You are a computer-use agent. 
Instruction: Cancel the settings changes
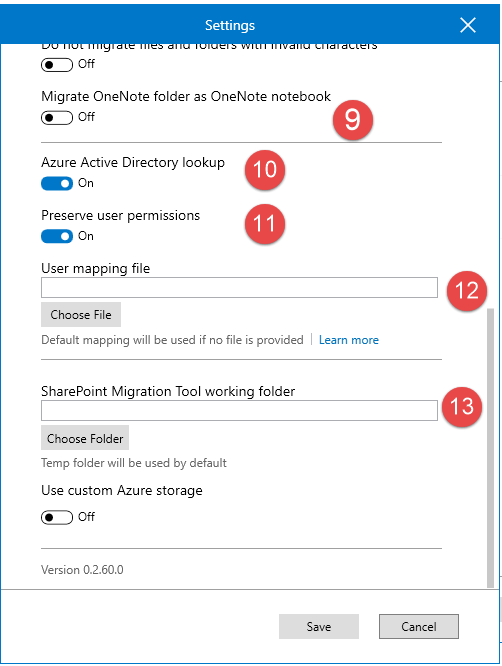[x=419, y=626]
